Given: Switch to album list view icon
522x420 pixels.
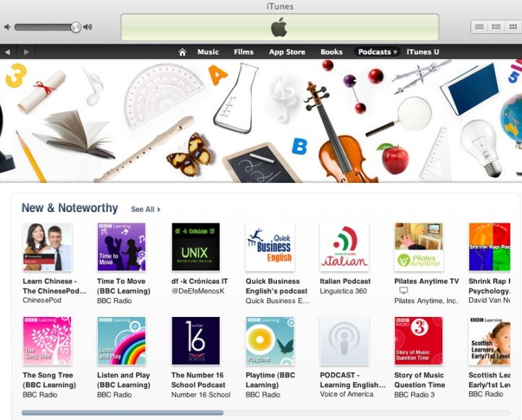Looking at the screenshot, I should tap(496, 27).
